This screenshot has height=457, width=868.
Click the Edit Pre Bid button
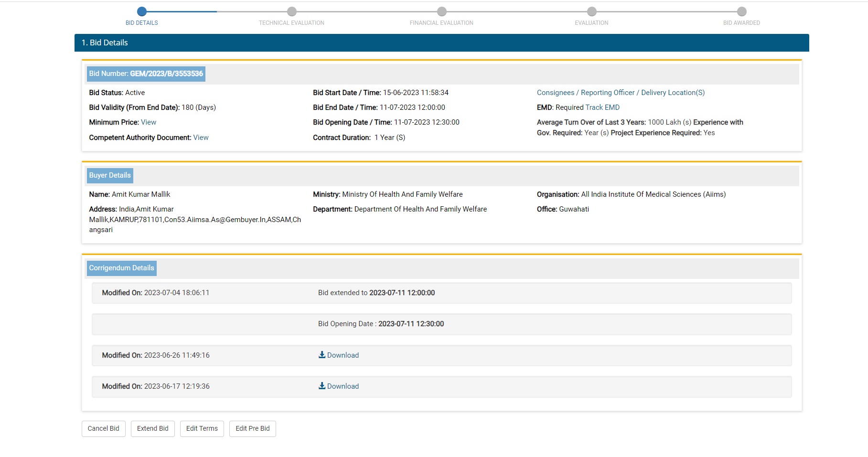pos(252,428)
